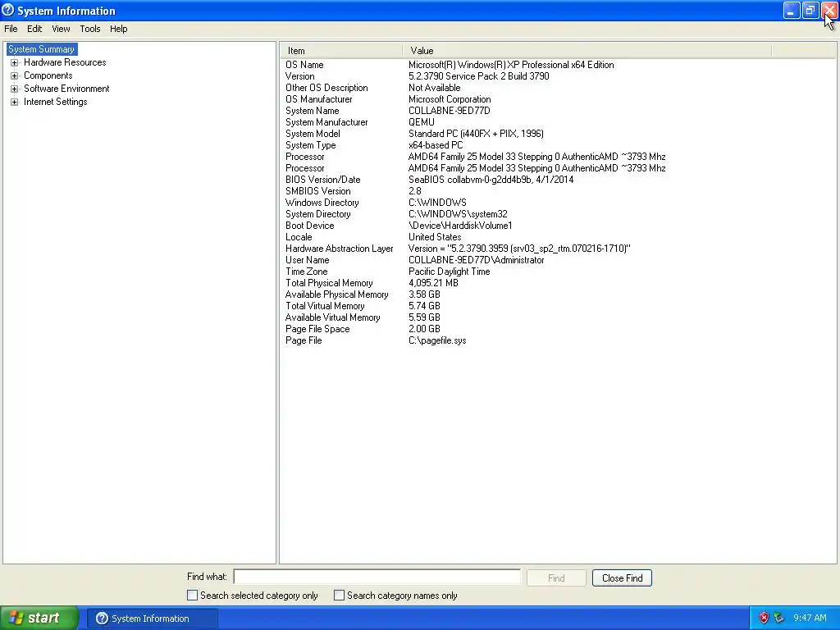840x630 pixels.
Task: Select the Boot Device row
Action: [x=558, y=226]
